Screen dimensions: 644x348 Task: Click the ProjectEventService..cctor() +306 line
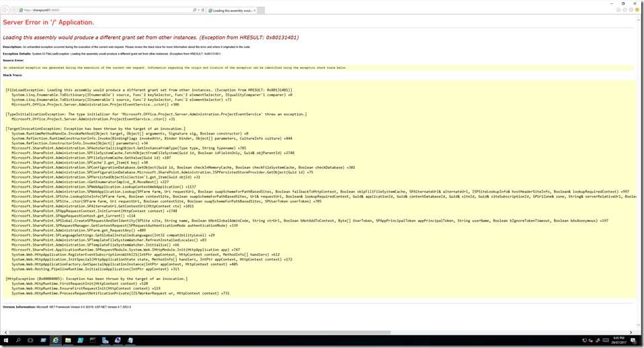click(x=95, y=104)
